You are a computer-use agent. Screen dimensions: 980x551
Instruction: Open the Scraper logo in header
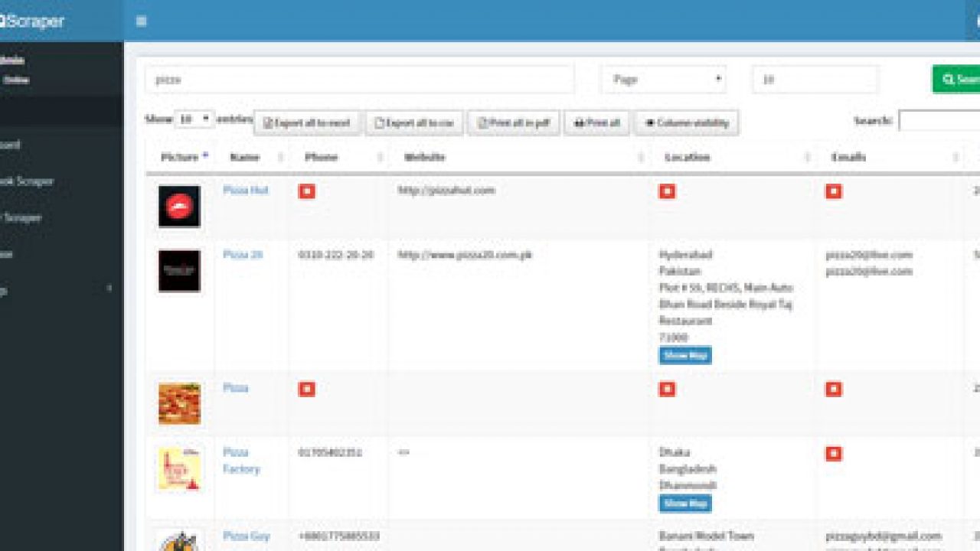[x=32, y=21]
